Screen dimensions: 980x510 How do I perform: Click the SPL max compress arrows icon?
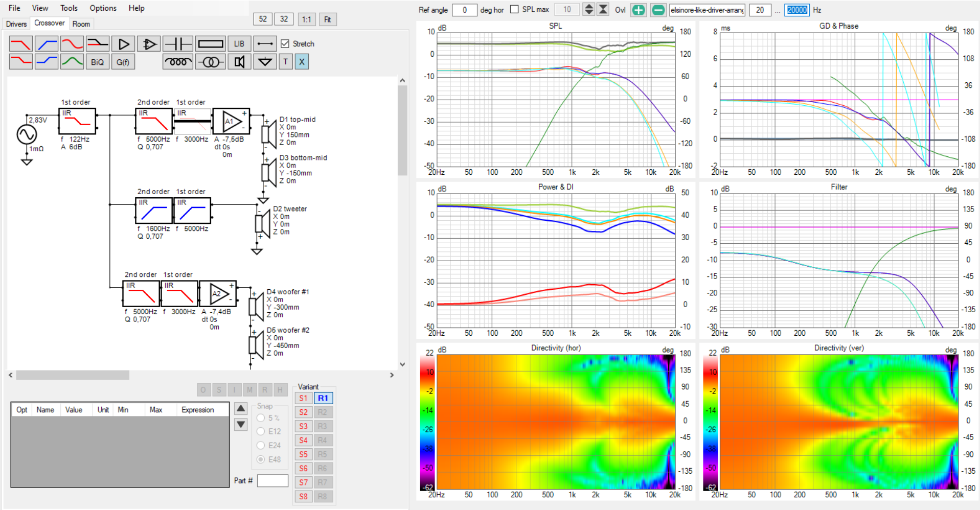click(x=603, y=10)
